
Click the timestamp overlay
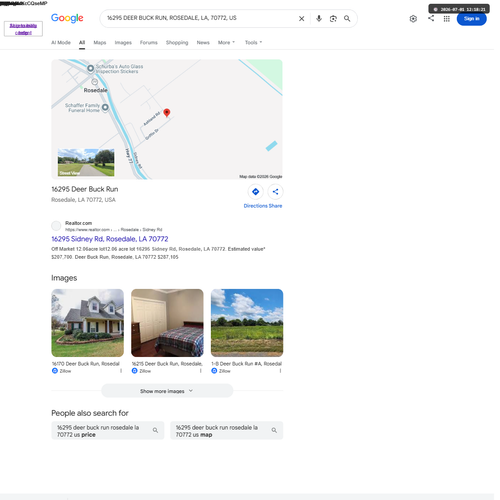(459, 9)
